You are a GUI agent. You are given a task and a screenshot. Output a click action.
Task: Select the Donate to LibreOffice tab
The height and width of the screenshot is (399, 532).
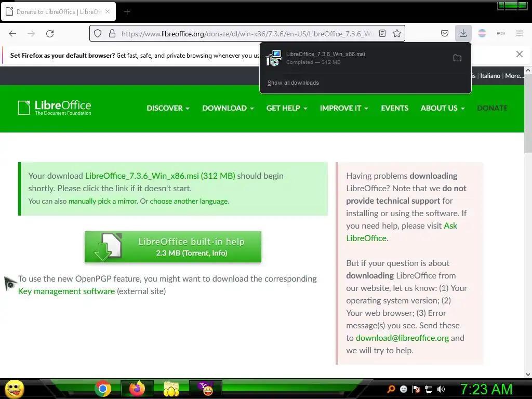tap(58, 11)
